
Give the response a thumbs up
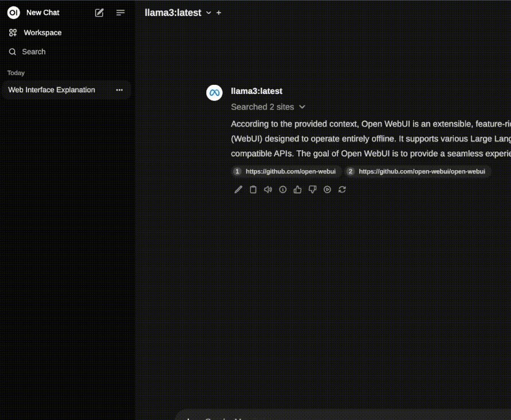click(x=297, y=190)
